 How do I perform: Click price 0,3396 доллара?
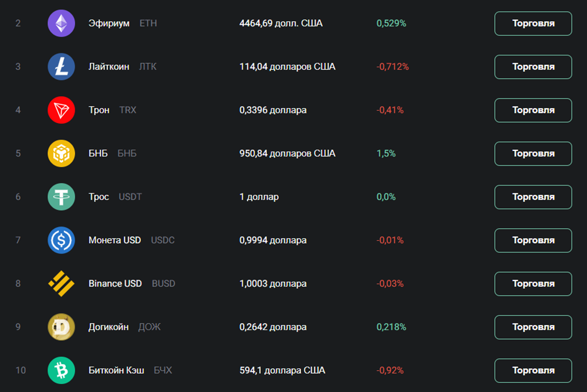point(273,110)
